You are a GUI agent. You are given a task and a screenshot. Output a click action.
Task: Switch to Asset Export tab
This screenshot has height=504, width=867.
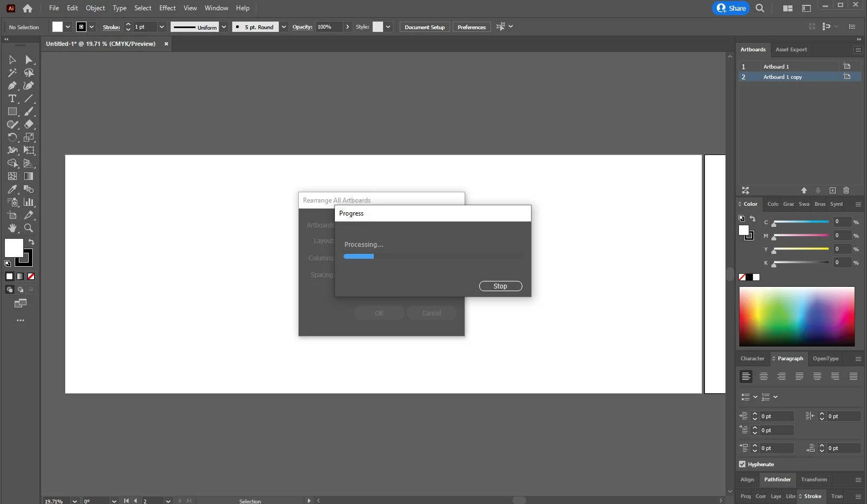coord(791,50)
